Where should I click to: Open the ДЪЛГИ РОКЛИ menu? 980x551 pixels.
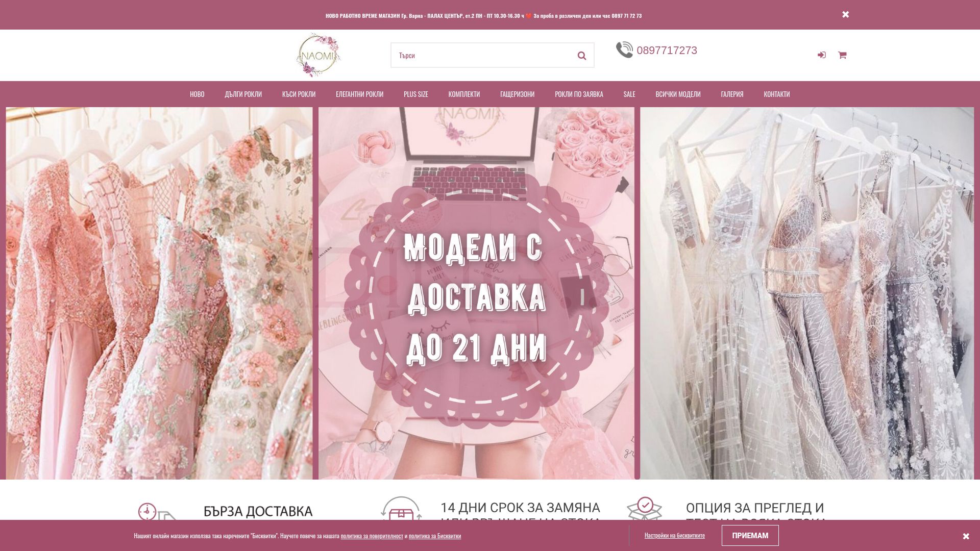(x=243, y=94)
